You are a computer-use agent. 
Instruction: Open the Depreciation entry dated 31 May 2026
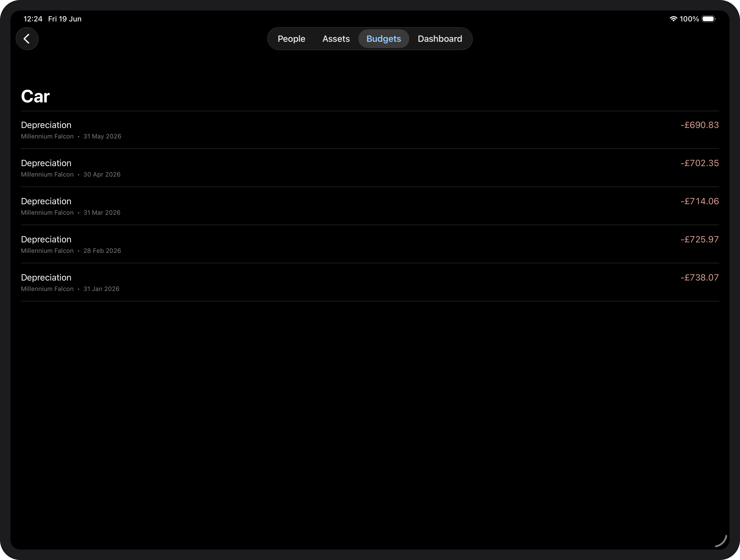(370, 130)
